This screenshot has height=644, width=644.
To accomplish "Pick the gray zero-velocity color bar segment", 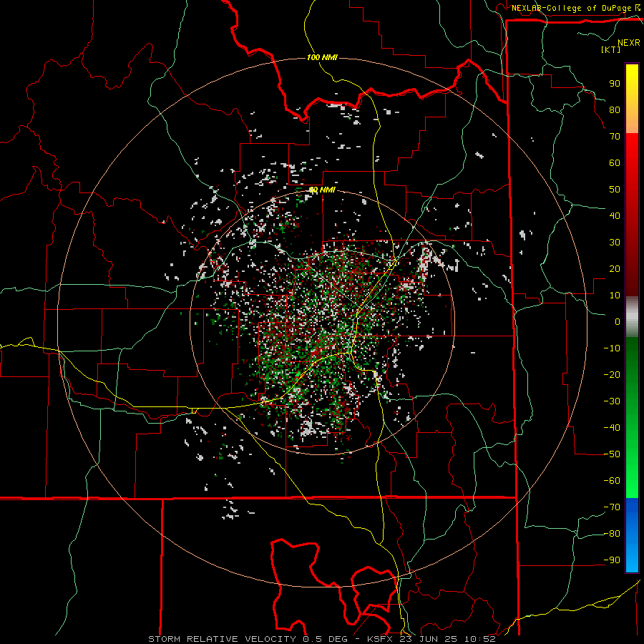I will pyautogui.click(x=632, y=316).
